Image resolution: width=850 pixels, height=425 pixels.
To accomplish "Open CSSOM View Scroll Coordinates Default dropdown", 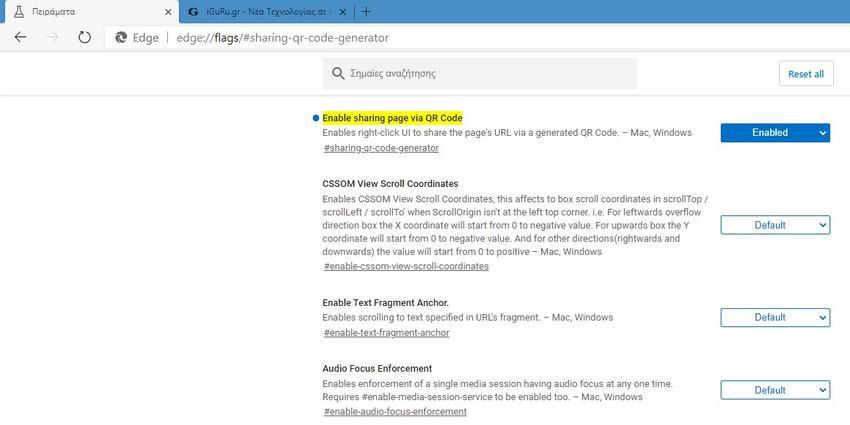I will 775,225.
